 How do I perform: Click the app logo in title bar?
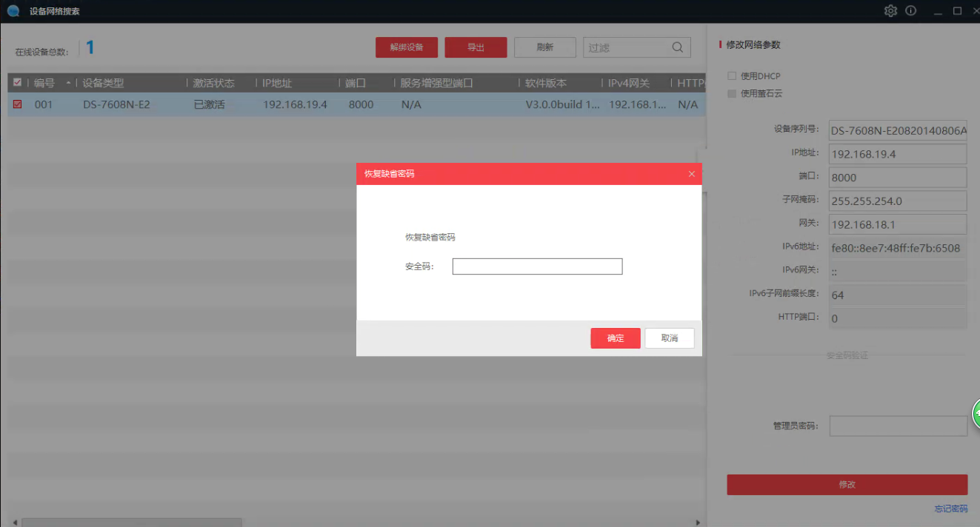tap(13, 11)
